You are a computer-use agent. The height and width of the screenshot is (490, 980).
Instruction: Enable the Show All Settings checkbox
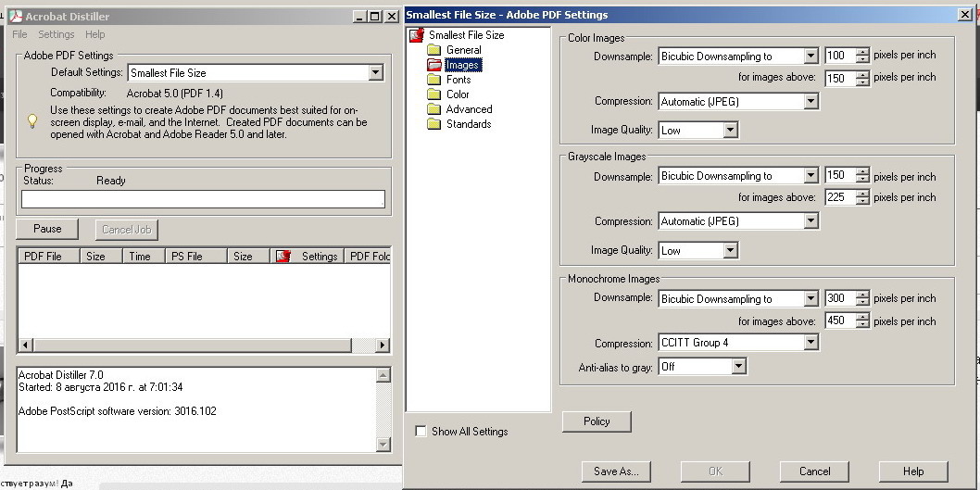[421, 432]
